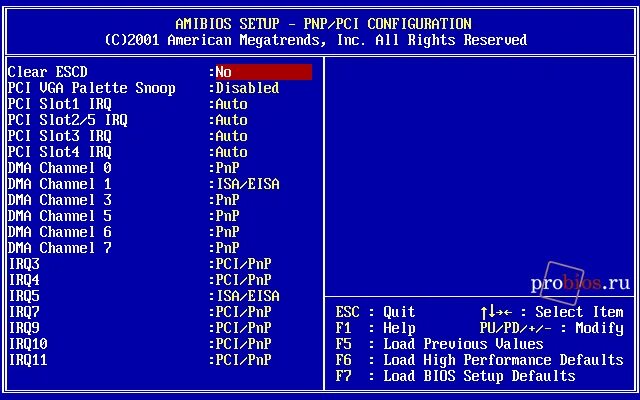
Task: Select PCI Slot2/5 IRQ label
Action: pyautogui.click(x=67, y=120)
